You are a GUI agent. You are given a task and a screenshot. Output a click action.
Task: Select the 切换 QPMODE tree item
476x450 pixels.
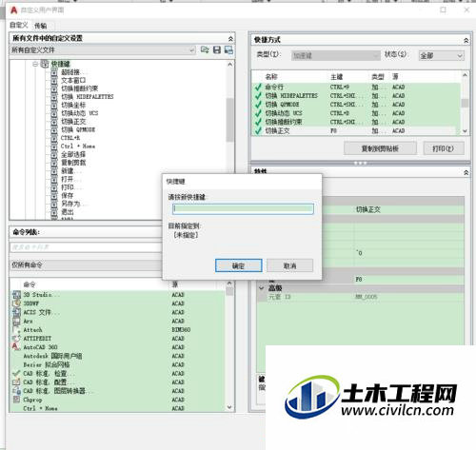tap(78, 129)
